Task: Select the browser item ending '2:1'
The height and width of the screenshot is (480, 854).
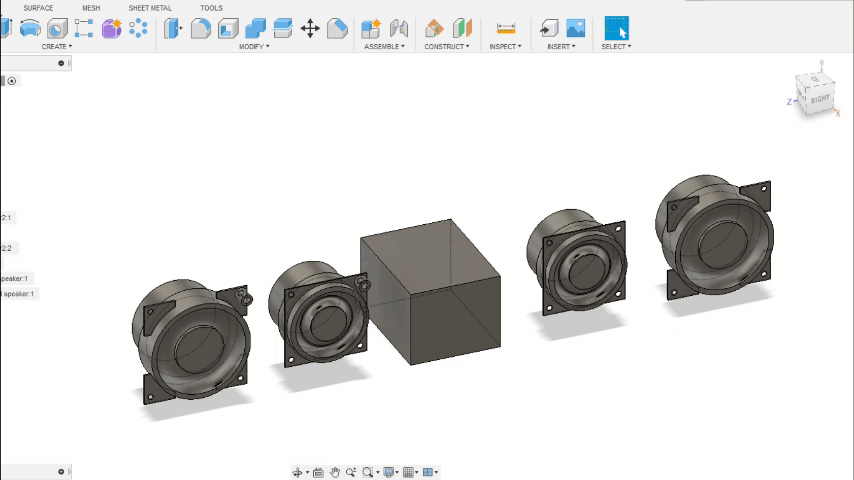Action: click(x=7, y=217)
